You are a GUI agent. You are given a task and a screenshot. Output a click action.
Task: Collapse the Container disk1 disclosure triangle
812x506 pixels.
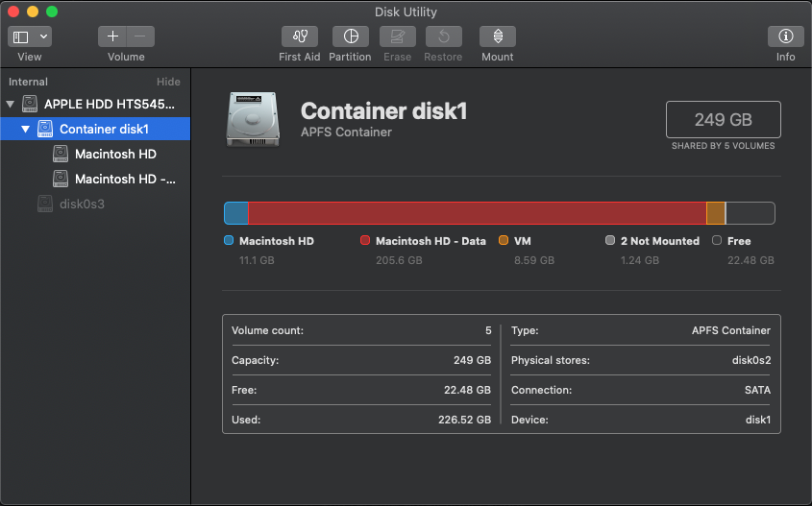point(25,129)
